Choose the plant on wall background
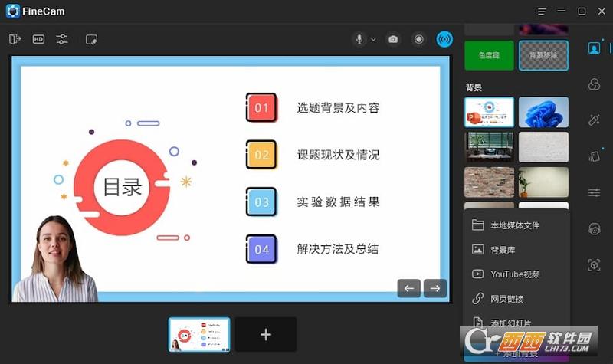Screen dimensions: 613x364 coord(543,182)
